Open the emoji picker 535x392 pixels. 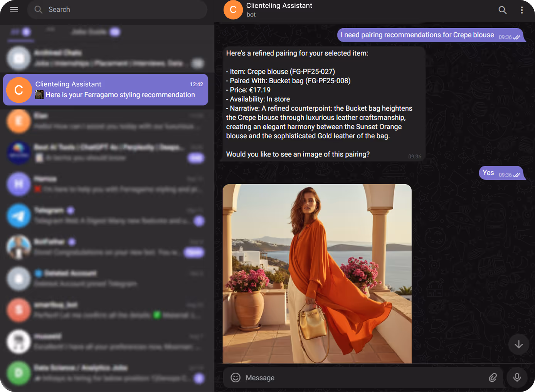(x=236, y=377)
